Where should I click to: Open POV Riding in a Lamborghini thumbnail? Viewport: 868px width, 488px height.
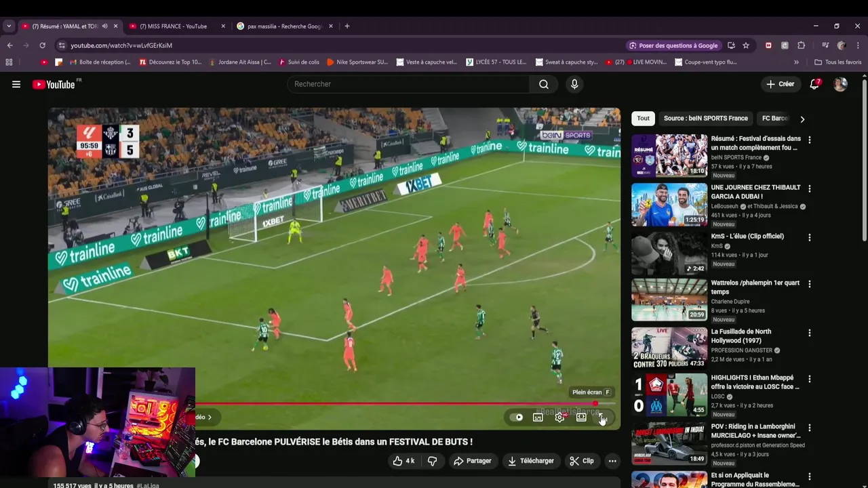[x=669, y=443]
